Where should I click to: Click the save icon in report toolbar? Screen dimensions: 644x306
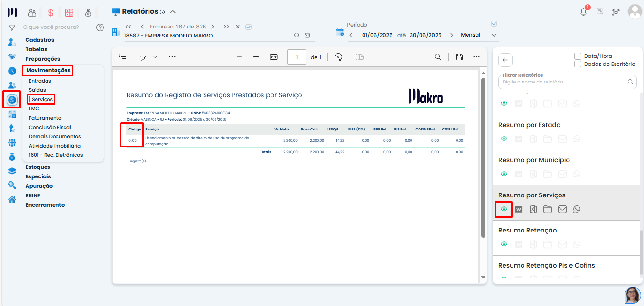pyautogui.click(x=459, y=57)
